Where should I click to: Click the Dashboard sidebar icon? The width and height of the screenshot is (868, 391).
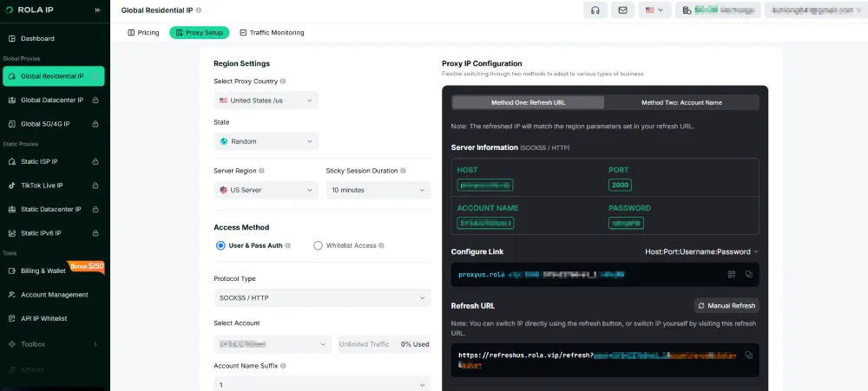coord(12,38)
